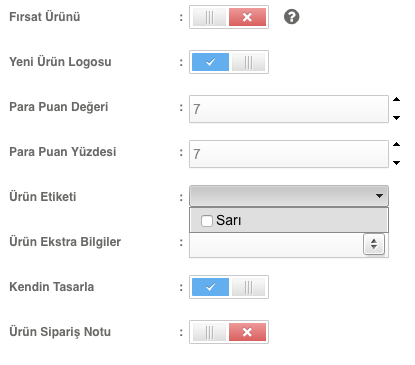This screenshot has width=415, height=365.
Task: Toggle the Kendin Tasarla switch handle
Action: coord(248,287)
